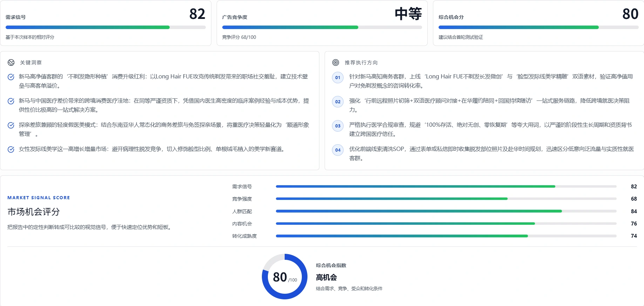644x306 pixels.
Task: Click the 综合机会分 card progress bar
Action: point(538,27)
